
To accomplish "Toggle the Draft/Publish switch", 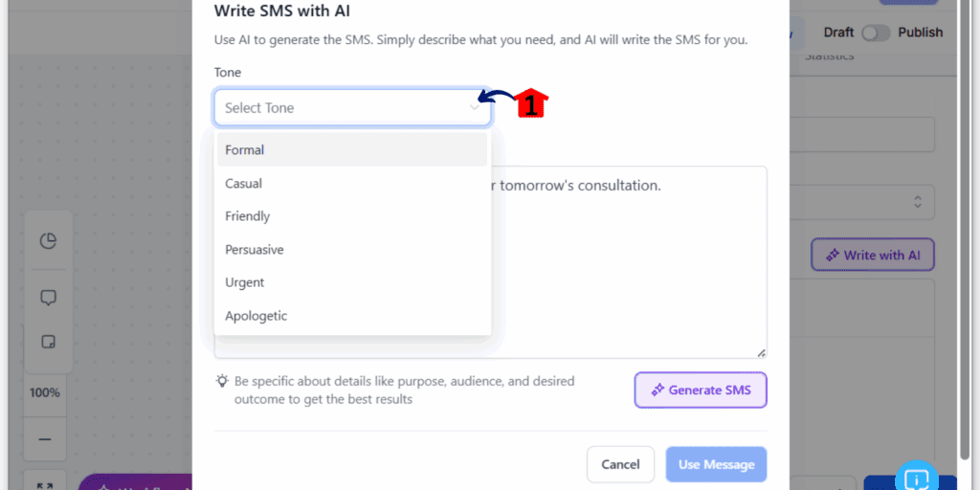I will pos(876,33).
